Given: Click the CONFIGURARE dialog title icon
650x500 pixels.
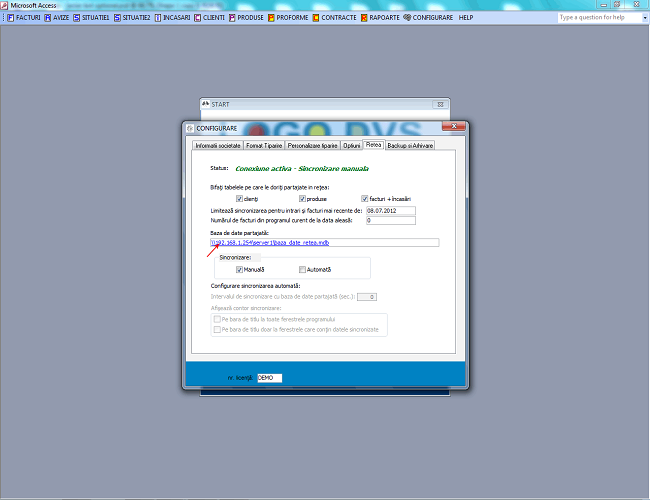Looking at the screenshot, I should [190, 129].
